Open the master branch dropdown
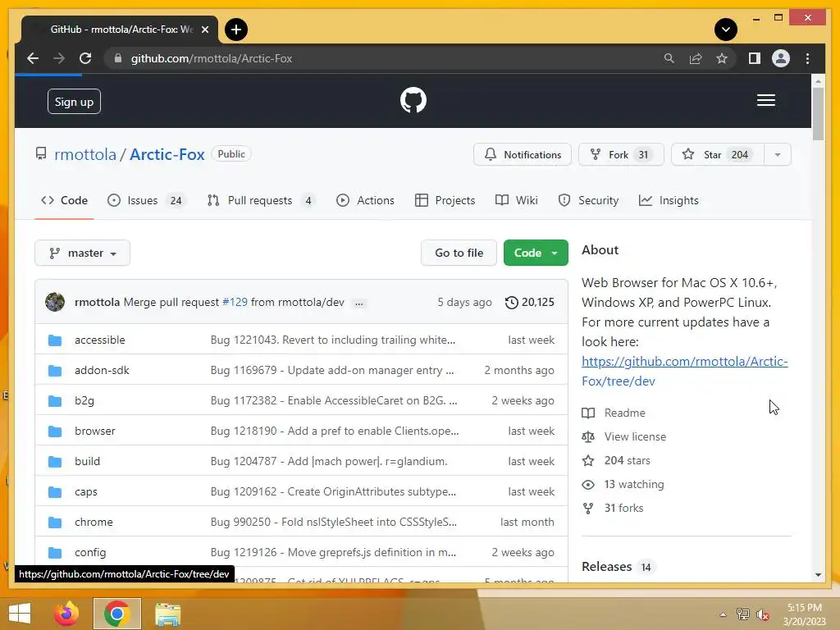Screen dimensions: 840x630 (83, 253)
